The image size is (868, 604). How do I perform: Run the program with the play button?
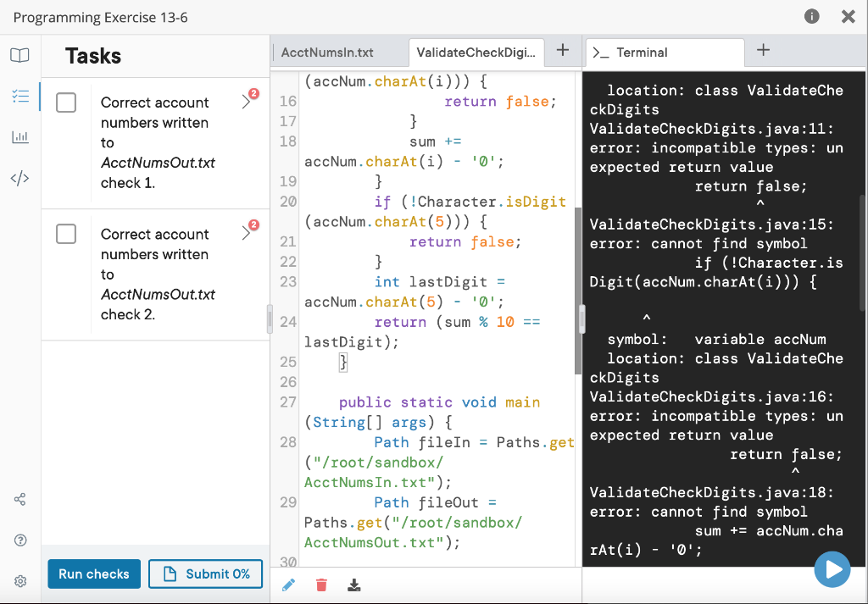click(832, 569)
